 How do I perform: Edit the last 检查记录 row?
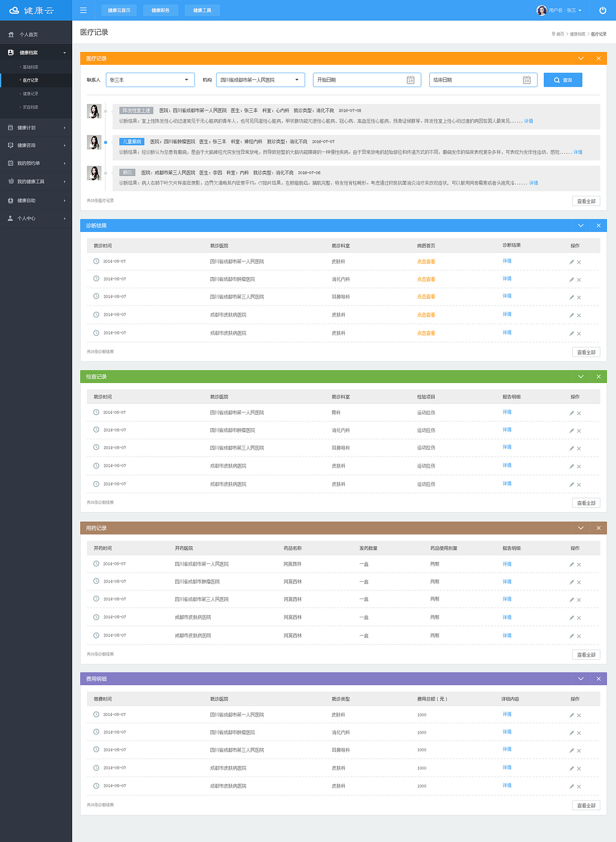[x=572, y=485]
